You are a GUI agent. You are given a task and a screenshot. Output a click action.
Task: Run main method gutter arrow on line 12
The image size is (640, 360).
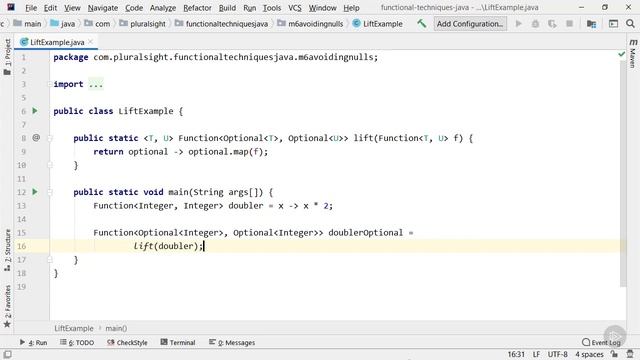pyautogui.click(x=35, y=191)
